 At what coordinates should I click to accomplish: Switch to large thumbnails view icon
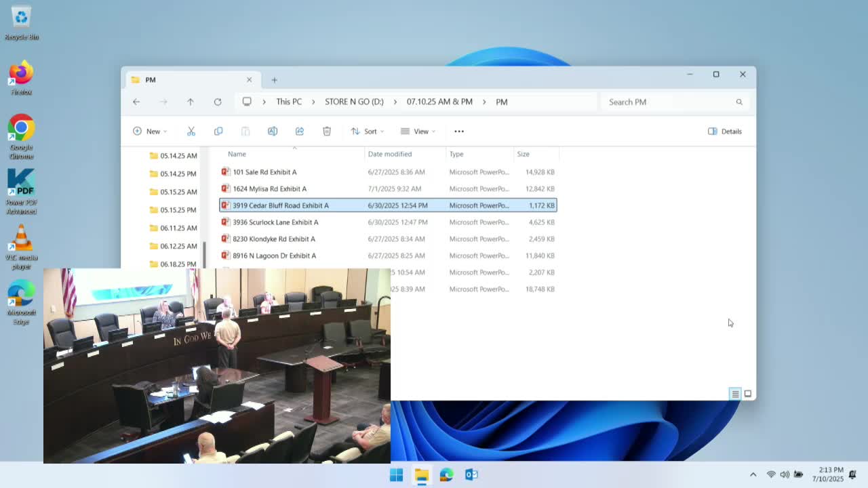click(x=748, y=394)
